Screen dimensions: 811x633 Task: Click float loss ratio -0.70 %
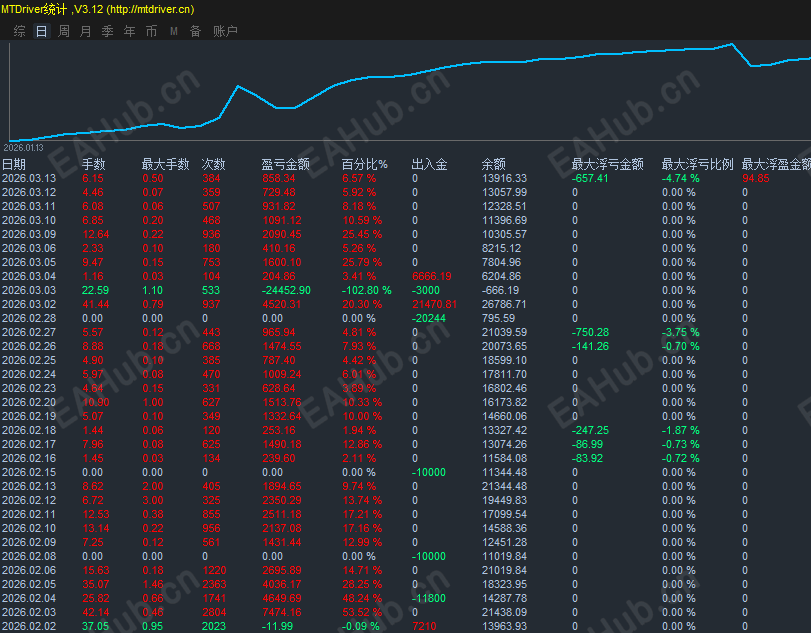pyautogui.click(x=681, y=346)
